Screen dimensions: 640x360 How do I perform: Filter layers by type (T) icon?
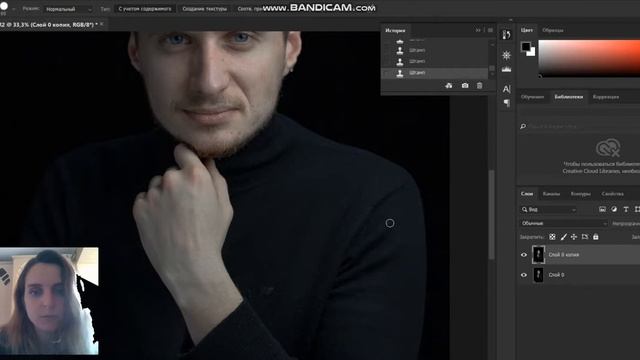tap(626, 209)
